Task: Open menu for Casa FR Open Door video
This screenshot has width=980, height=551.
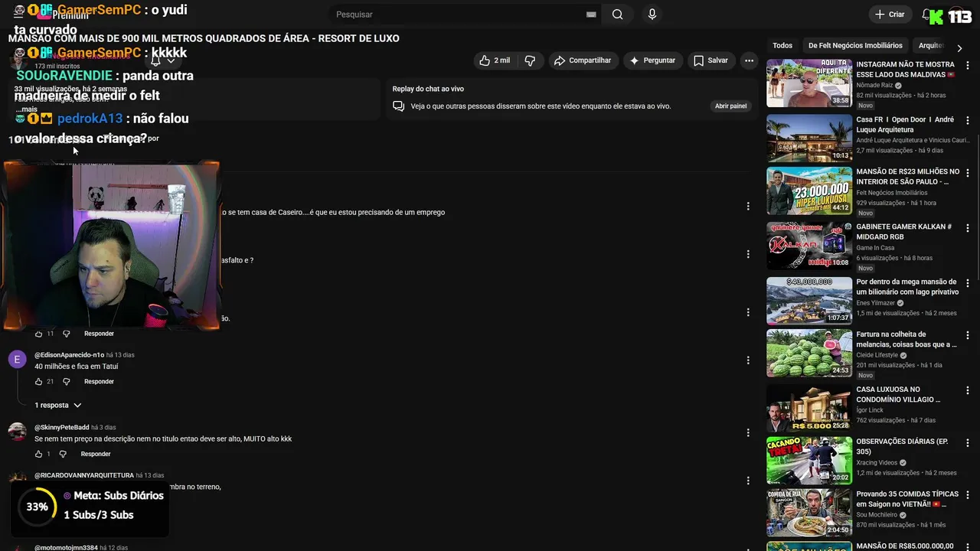Action: click(968, 121)
